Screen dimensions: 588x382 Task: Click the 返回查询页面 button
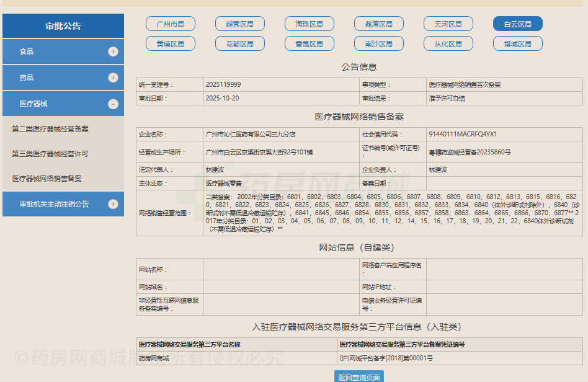coord(359,376)
